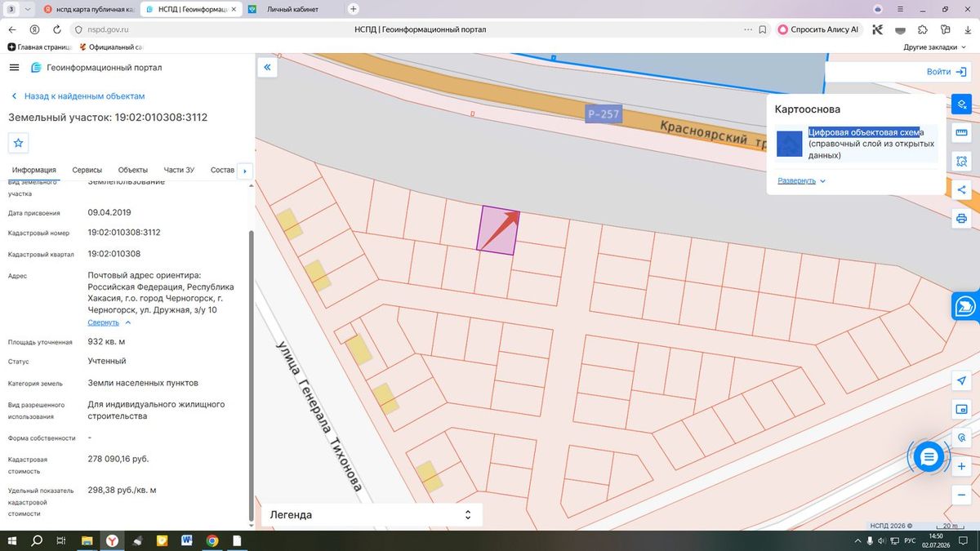Switch to the Сервисы tab
The width and height of the screenshot is (980, 551).
pyautogui.click(x=87, y=170)
